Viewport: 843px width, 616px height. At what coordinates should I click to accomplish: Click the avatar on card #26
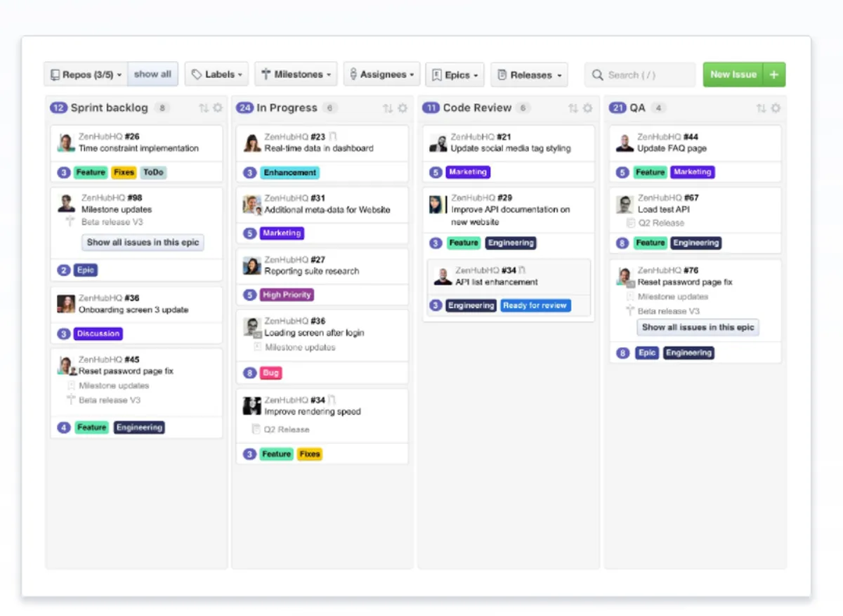coord(66,143)
